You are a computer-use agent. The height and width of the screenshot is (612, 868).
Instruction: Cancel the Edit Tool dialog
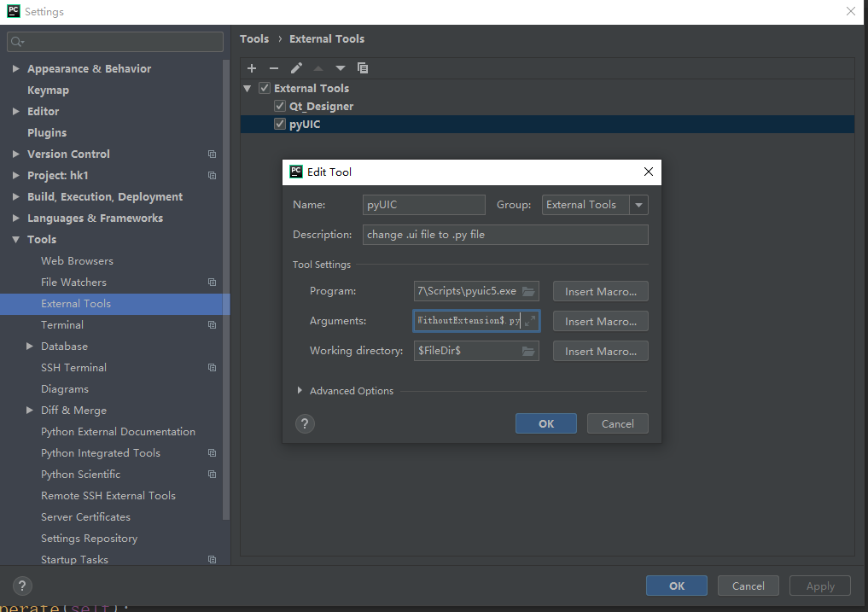tap(618, 423)
